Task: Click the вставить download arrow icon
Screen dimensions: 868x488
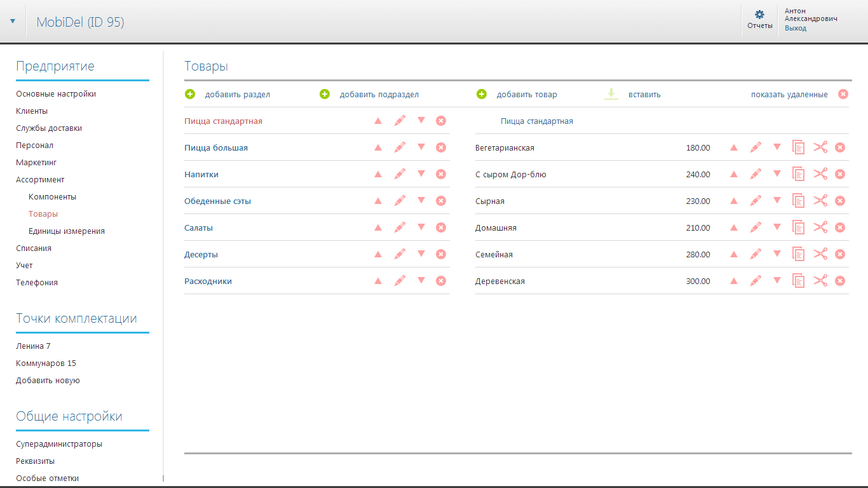Action: tap(611, 94)
